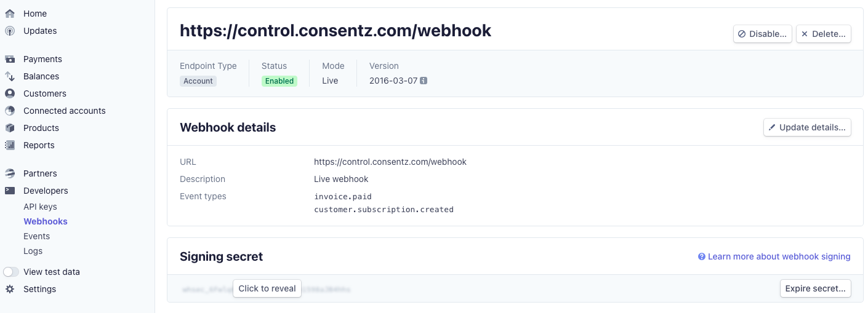Image resolution: width=868 pixels, height=313 pixels.
Task: Click the Payments card icon
Action: (10, 59)
